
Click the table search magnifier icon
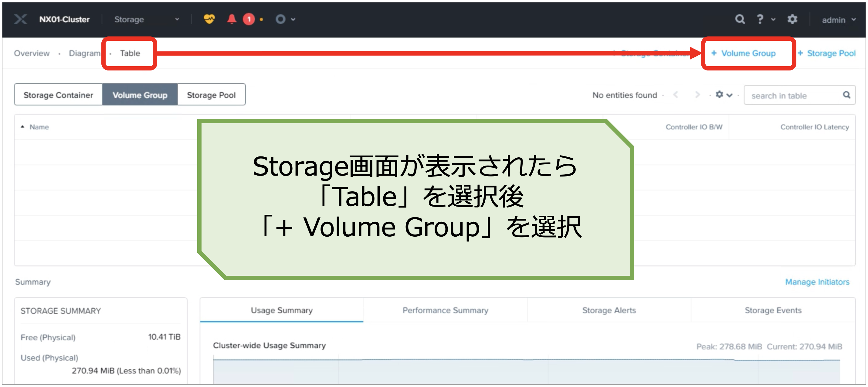click(846, 95)
